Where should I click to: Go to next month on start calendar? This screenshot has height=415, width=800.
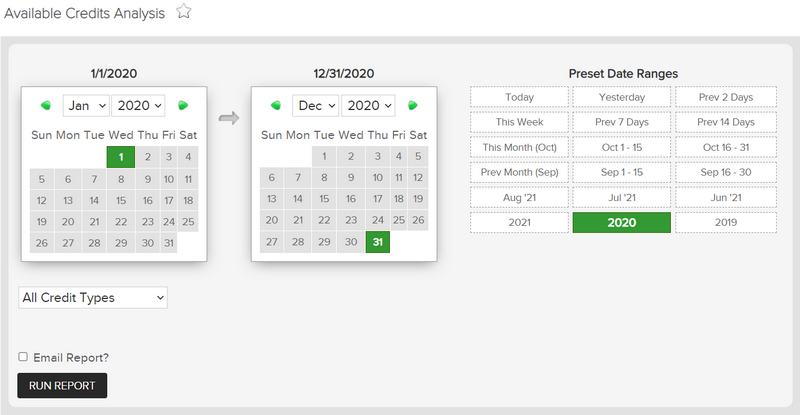(183, 106)
